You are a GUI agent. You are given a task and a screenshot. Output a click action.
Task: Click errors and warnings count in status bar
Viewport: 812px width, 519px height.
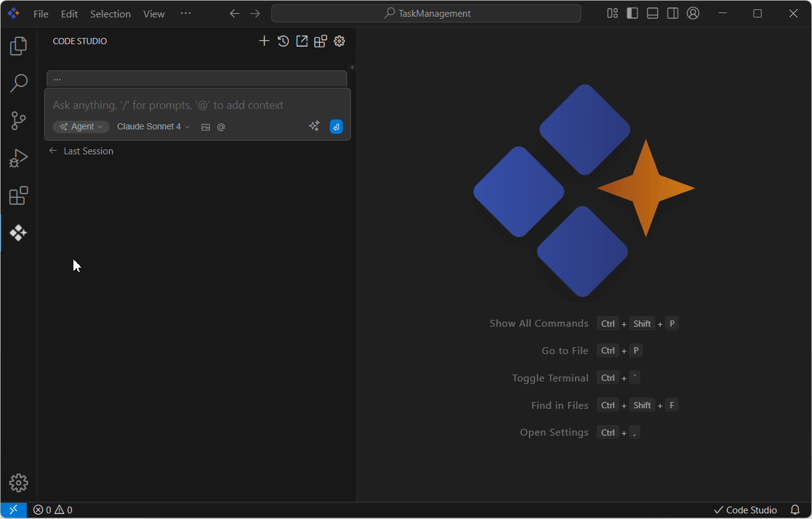[x=53, y=510]
